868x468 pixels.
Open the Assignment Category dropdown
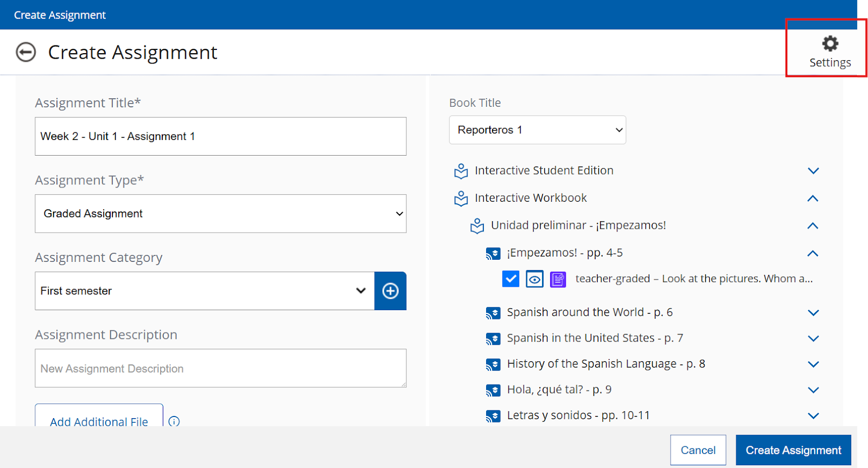point(205,291)
